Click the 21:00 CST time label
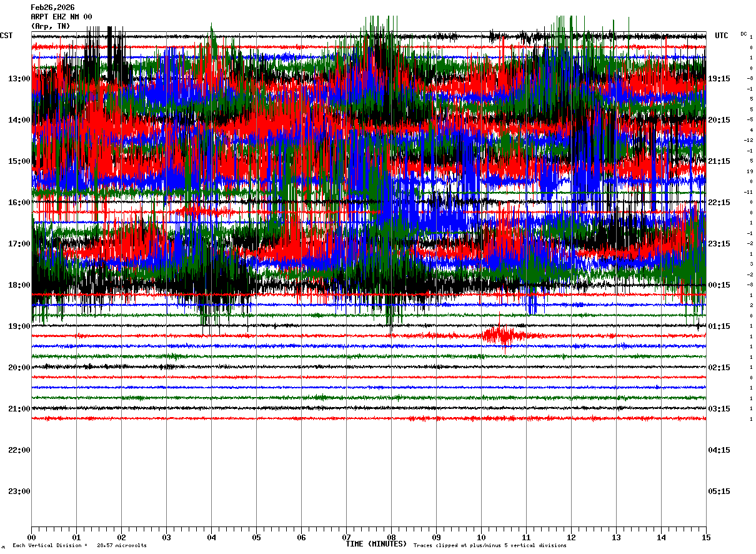 coord(19,409)
